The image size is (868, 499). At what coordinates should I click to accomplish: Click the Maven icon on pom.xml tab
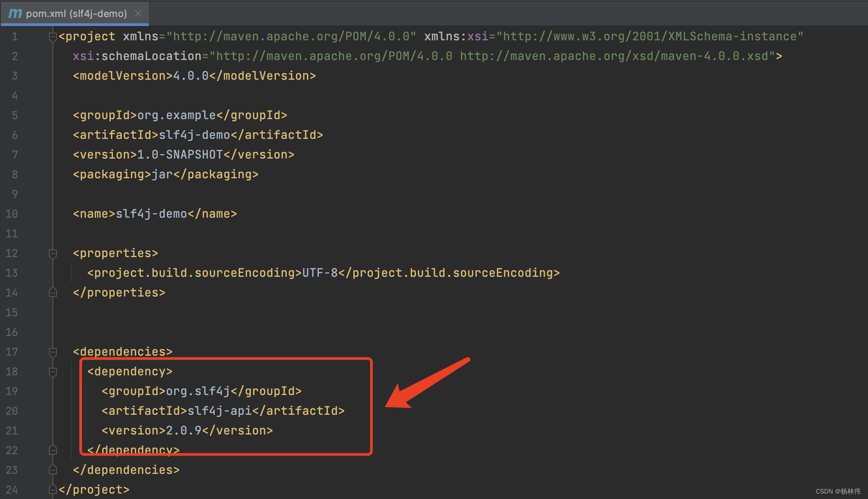point(15,13)
